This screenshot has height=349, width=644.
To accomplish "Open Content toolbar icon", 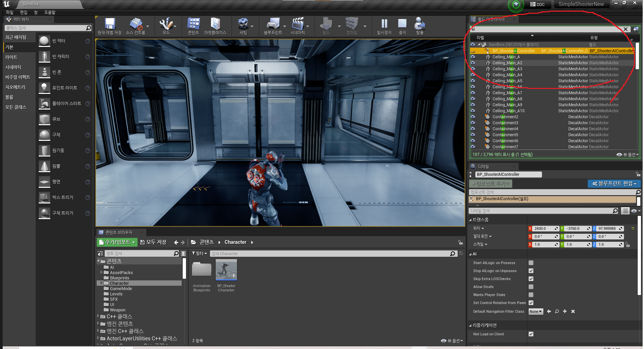I will [193, 24].
